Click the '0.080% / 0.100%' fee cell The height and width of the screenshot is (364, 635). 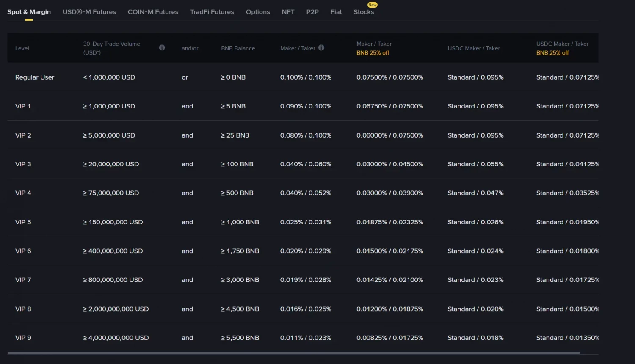point(306,135)
